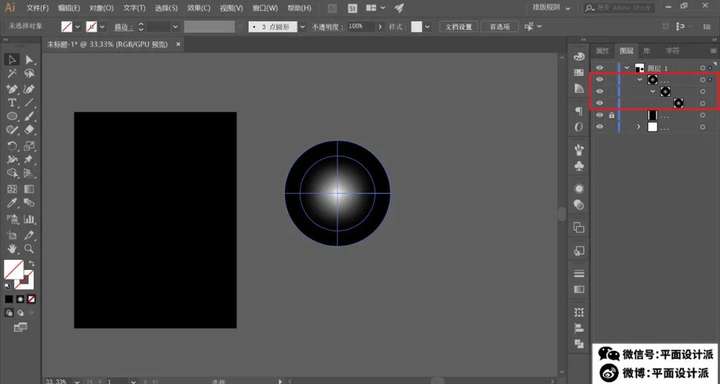720x384 pixels.
Task: Select the Curvature tool
Action: point(29,89)
